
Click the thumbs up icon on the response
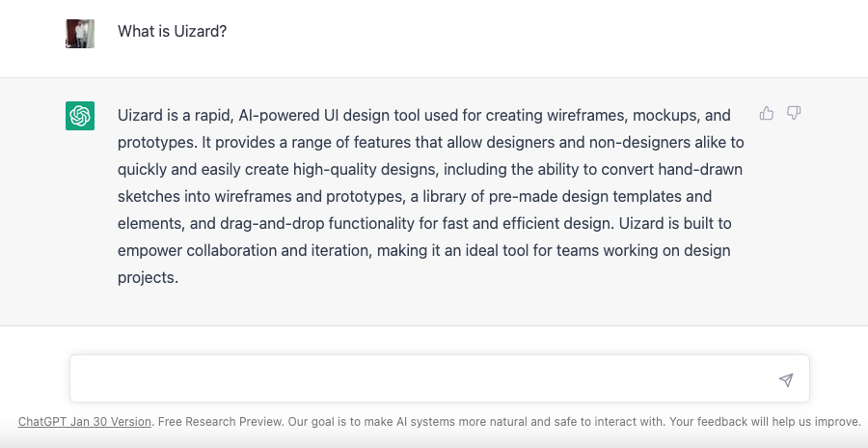[766, 113]
